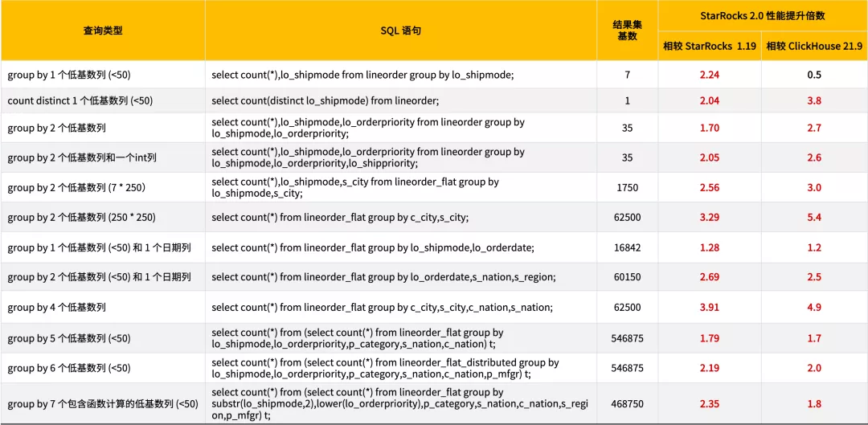Select the 60150 result cardinality cell
868x425 pixels.
pyautogui.click(x=627, y=276)
